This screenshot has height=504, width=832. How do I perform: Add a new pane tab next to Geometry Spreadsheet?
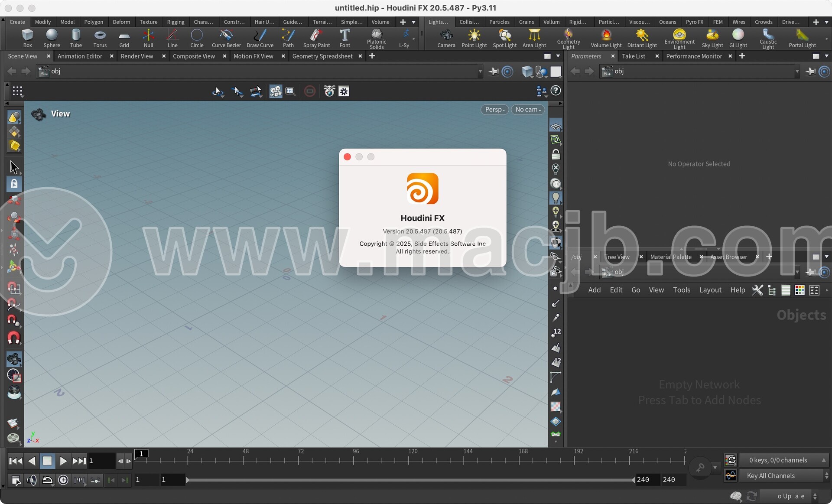coord(372,56)
